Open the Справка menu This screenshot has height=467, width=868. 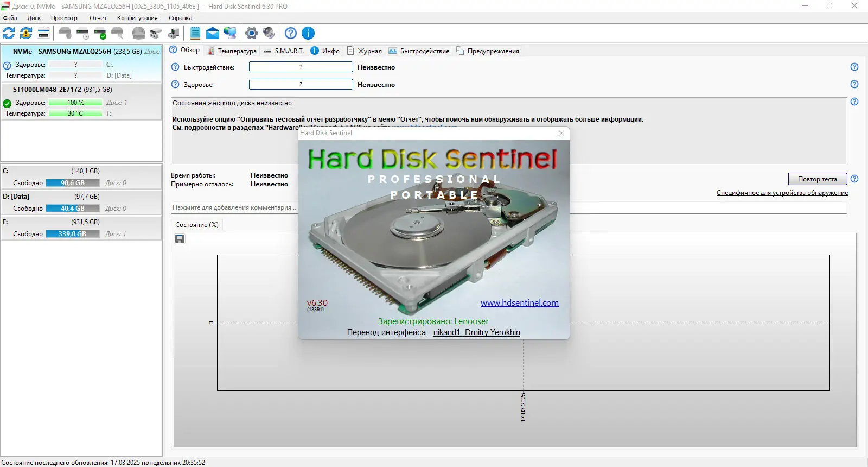180,18
